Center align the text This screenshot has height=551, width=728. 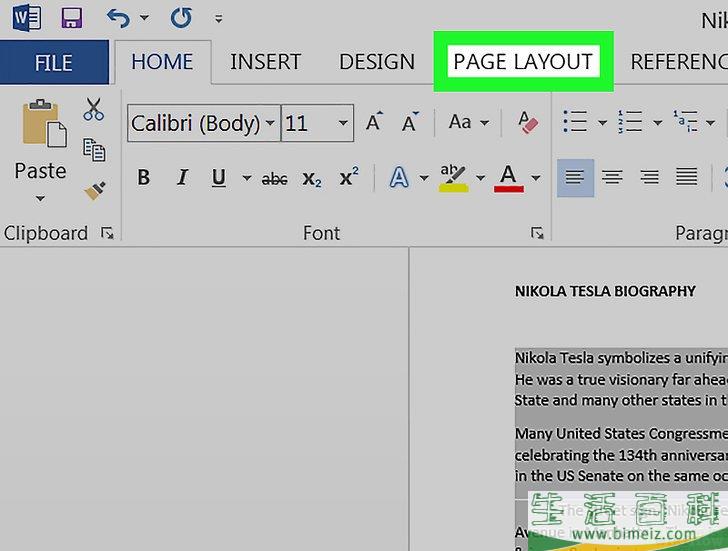coord(612,177)
